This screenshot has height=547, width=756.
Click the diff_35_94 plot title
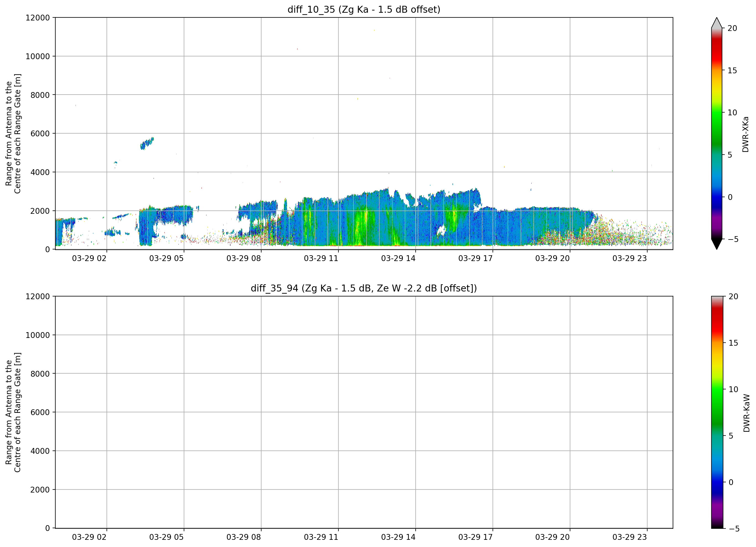coord(364,288)
